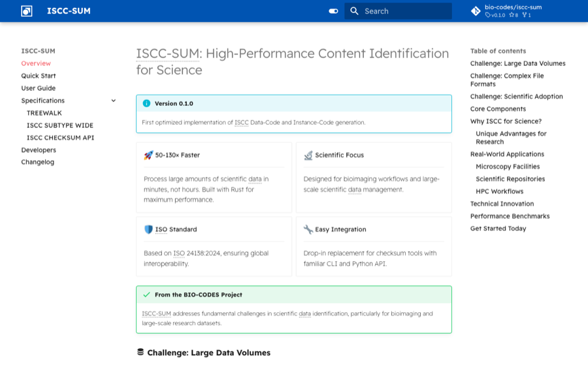Click the wrench icon on Easy Integration
The image size is (588, 367).
[x=308, y=229]
